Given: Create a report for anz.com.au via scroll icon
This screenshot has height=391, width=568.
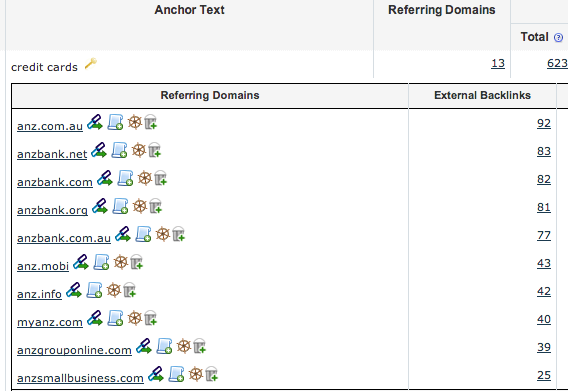Looking at the screenshot, I should pos(115,122).
